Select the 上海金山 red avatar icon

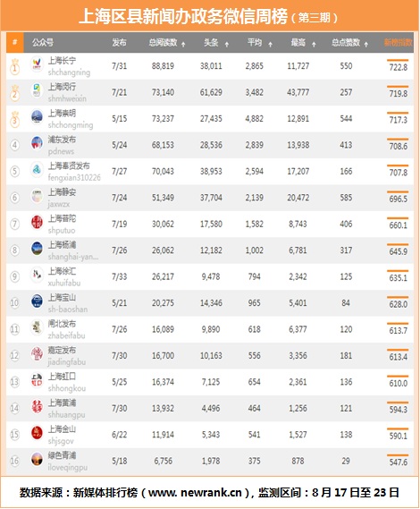click(37, 433)
